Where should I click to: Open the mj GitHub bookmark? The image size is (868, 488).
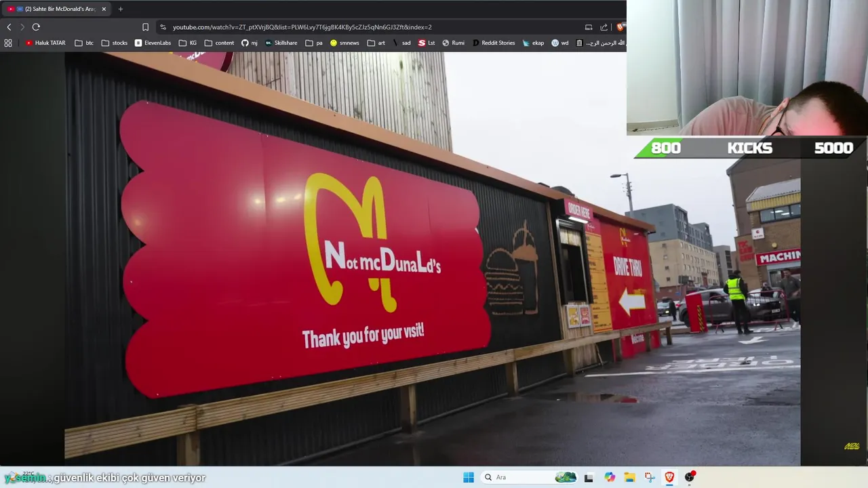tap(250, 43)
